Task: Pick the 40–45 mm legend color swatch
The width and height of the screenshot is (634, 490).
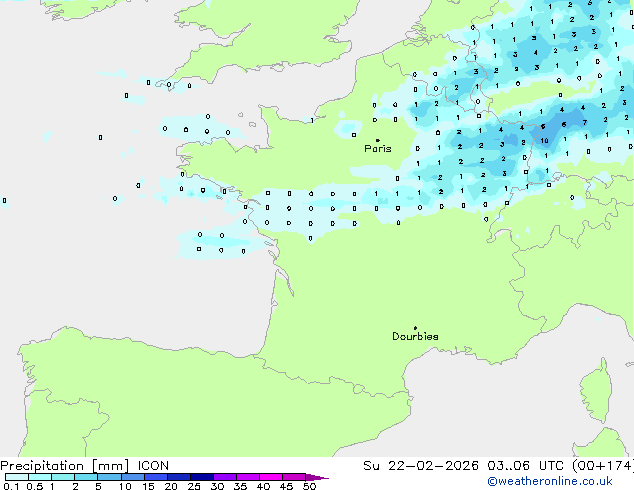Action: pos(271,477)
